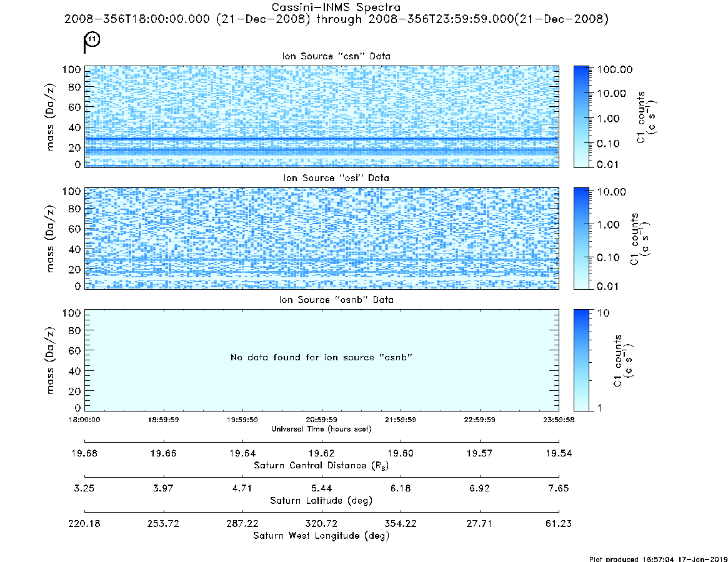Click the Ion Source "csn" Data heading

(x=336, y=56)
